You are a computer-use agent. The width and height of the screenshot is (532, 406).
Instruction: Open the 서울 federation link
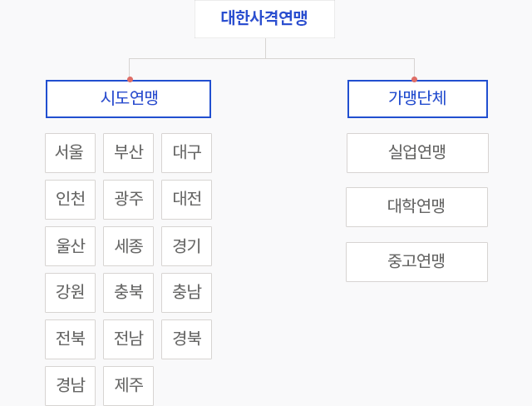(x=70, y=153)
